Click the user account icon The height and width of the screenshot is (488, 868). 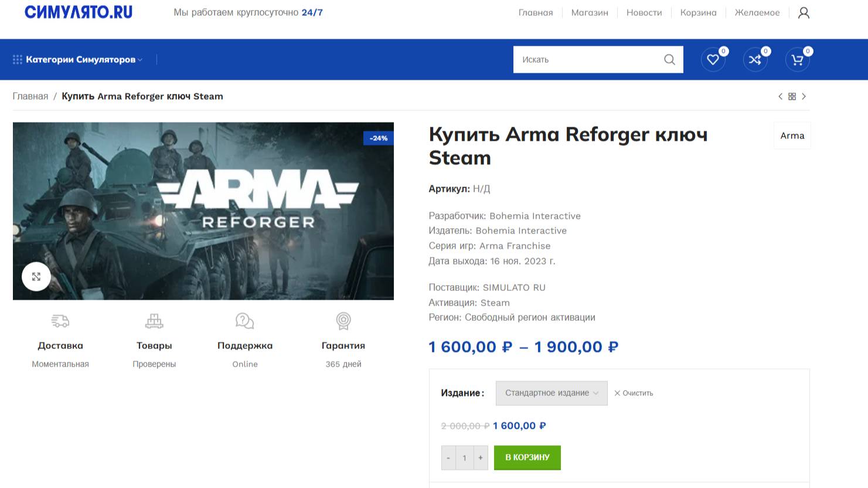[x=804, y=12]
